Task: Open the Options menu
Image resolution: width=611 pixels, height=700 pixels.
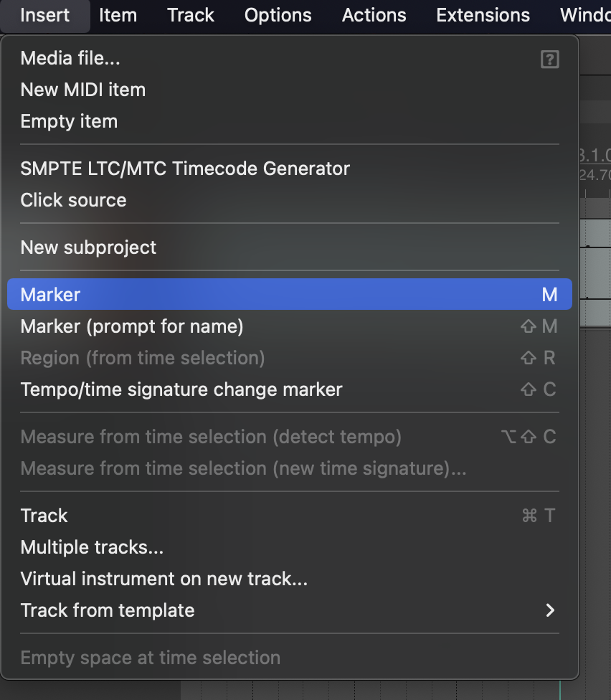Action: pos(278,16)
